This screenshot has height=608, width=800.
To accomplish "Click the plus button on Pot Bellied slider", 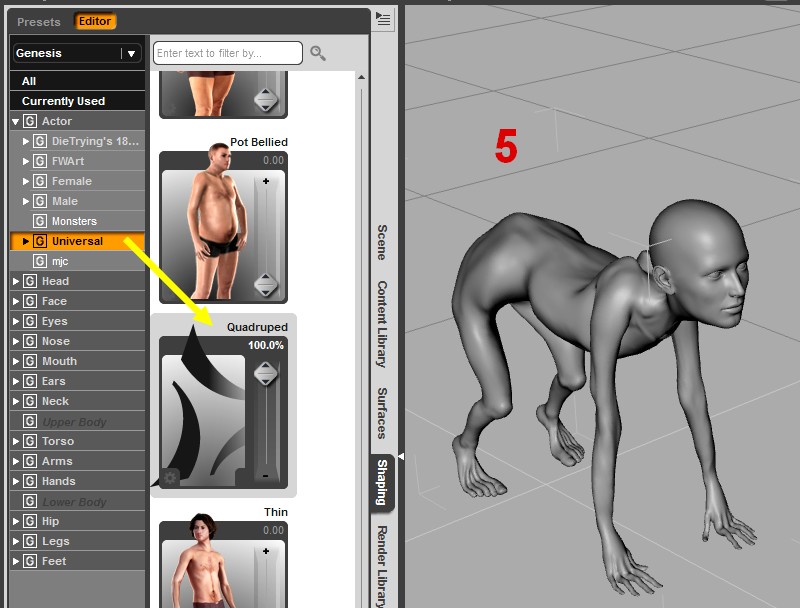I will (x=266, y=181).
